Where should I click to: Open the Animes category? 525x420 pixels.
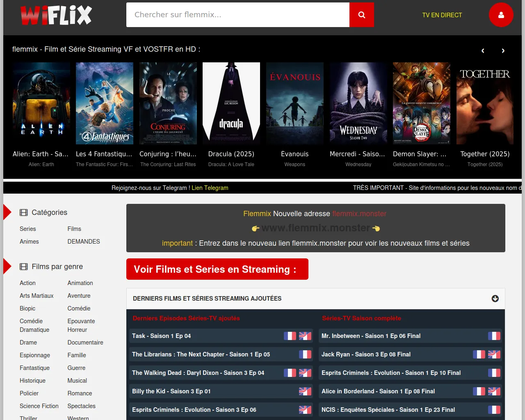(29, 242)
